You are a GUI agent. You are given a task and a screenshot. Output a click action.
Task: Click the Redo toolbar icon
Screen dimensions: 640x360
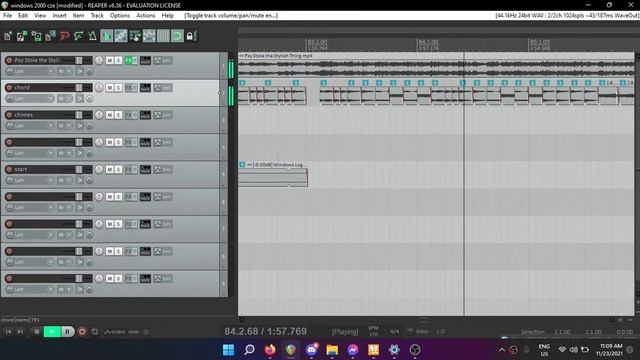(x=78, y=36)
